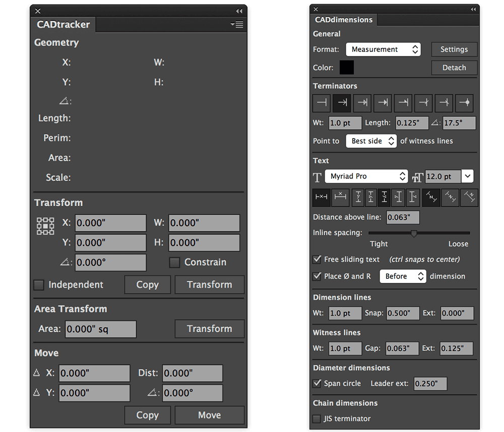The image size is (504, 432).
Task: Click the Area Transform value field
Action: (x=100, y=329)
